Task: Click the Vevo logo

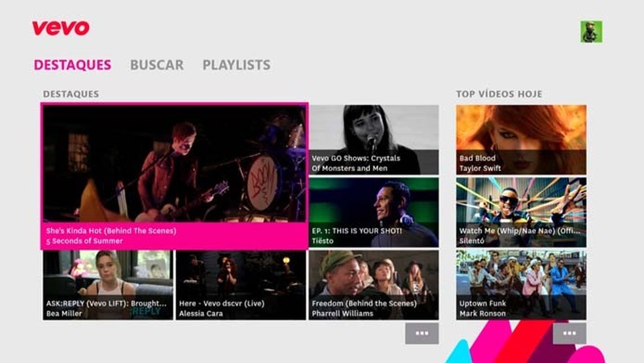Action: tap(61, 28)
